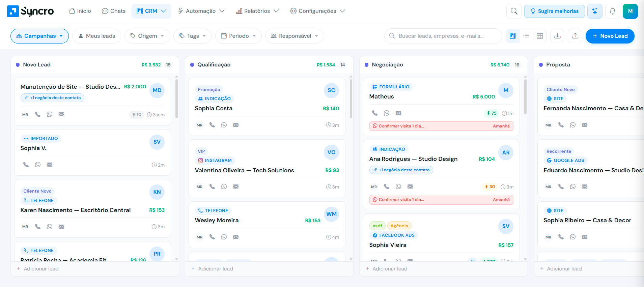Click the Novo Lead button

click(610, 36)
